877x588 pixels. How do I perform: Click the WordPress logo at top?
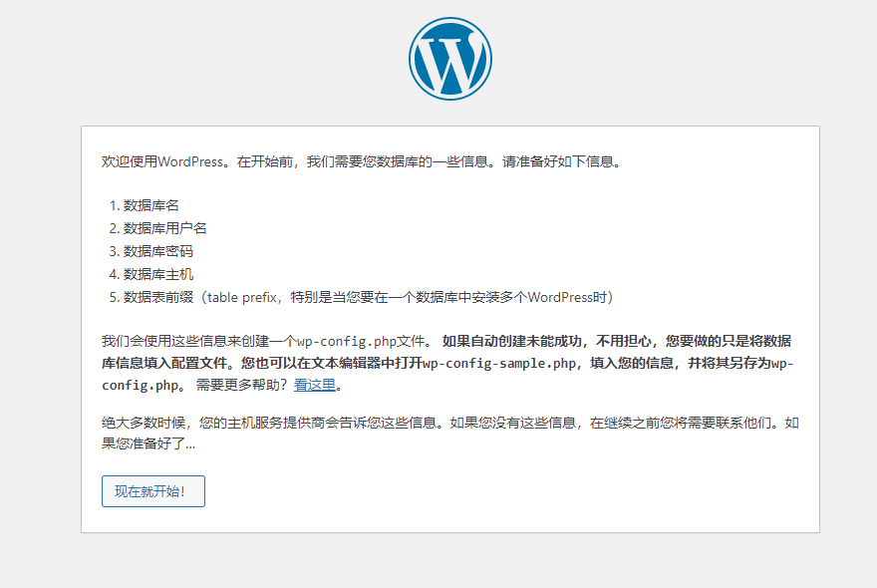click(449, 59)
